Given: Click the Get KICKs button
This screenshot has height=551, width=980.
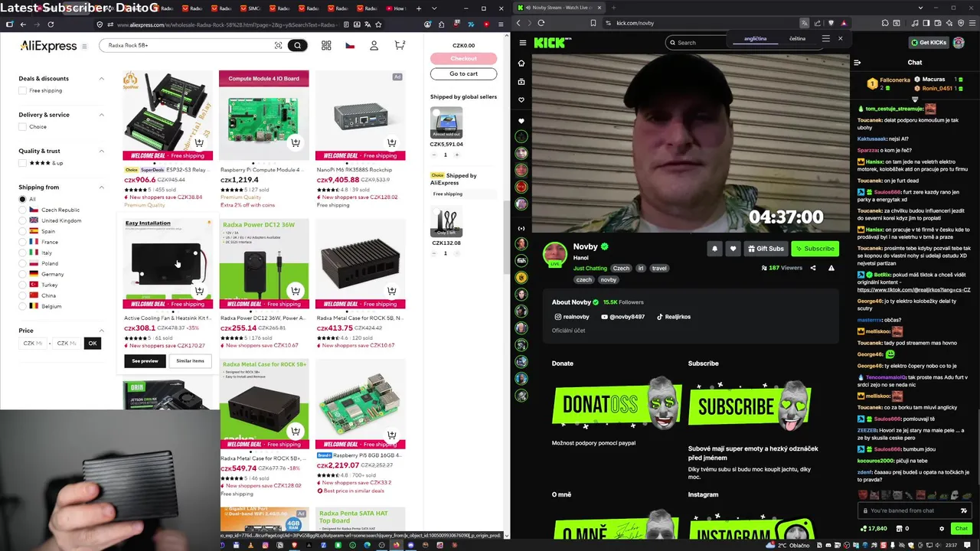Looking at the screenshot, I should click(x=928, y=43).
